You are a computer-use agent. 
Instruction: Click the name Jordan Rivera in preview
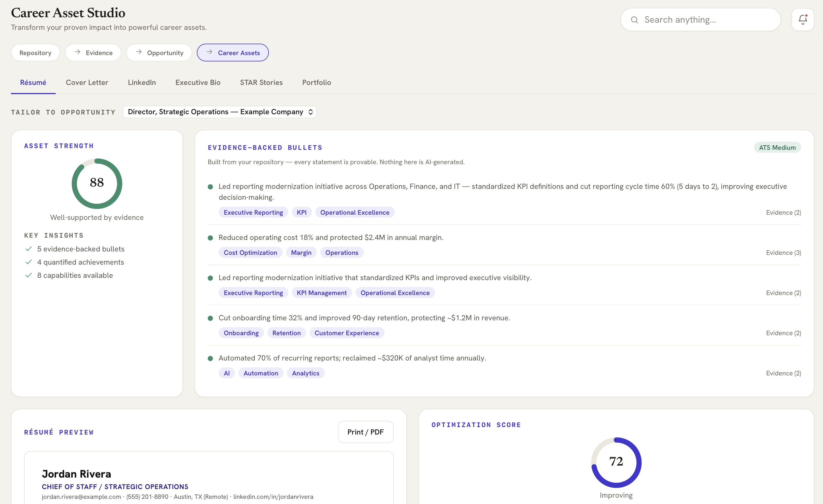pos(77,474)
